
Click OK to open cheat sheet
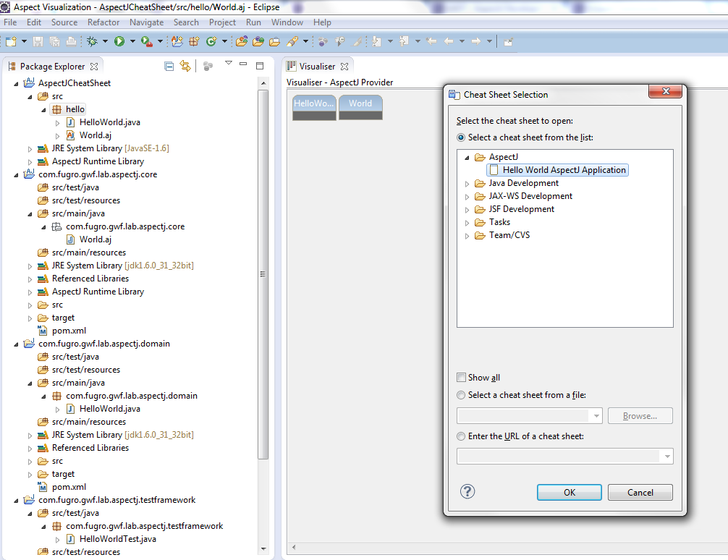pyautogui.click(x=569, y=493)
